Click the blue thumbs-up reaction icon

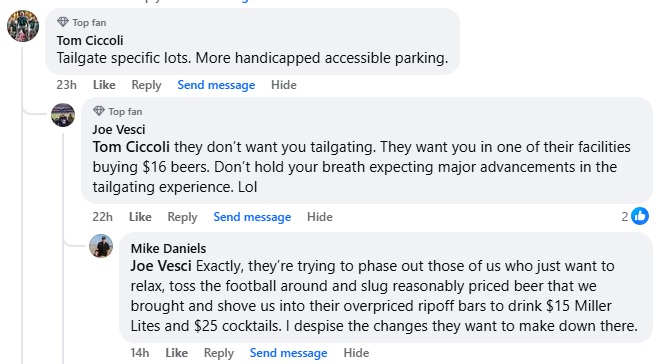(x=640, y=216)
